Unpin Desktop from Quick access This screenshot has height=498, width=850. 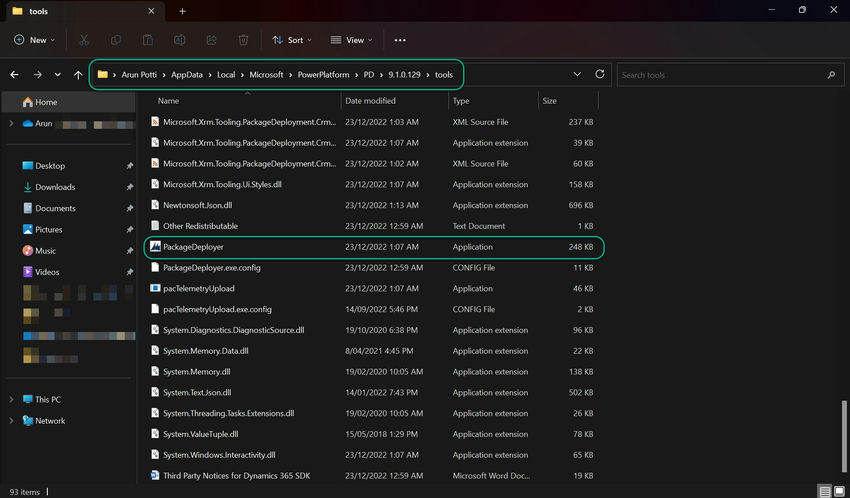tap(130, 166)
